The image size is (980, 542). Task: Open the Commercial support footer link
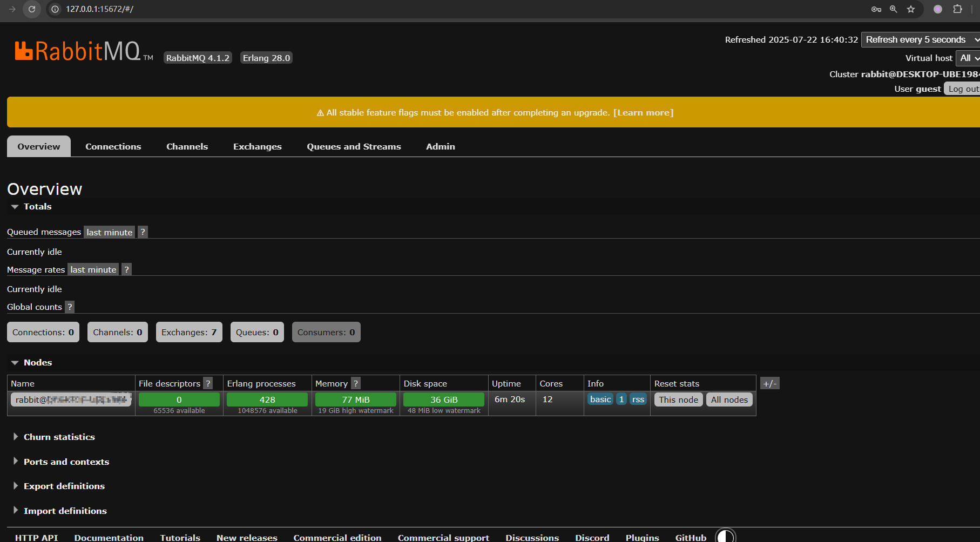[x=444, y=538]
